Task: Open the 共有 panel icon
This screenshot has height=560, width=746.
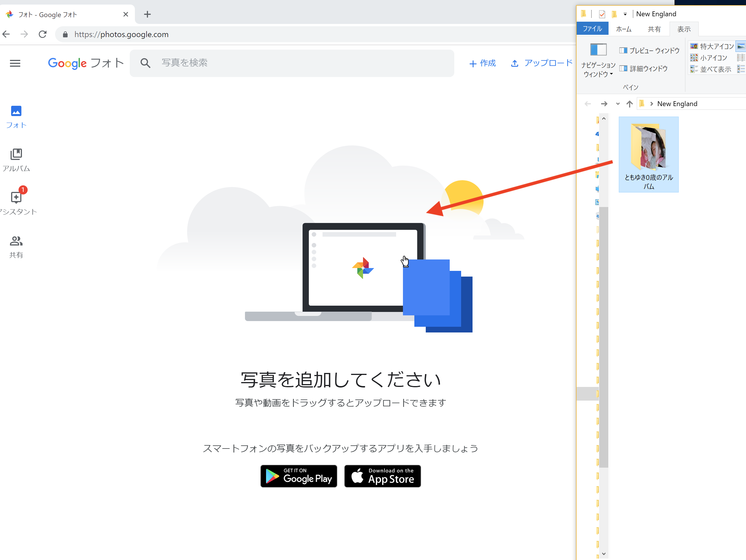Action: (16, 246)
